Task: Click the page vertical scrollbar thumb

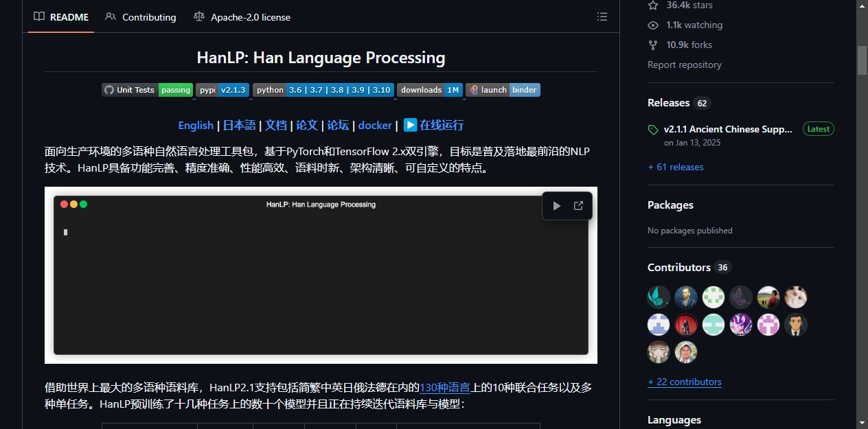Action: pos(862,60)
